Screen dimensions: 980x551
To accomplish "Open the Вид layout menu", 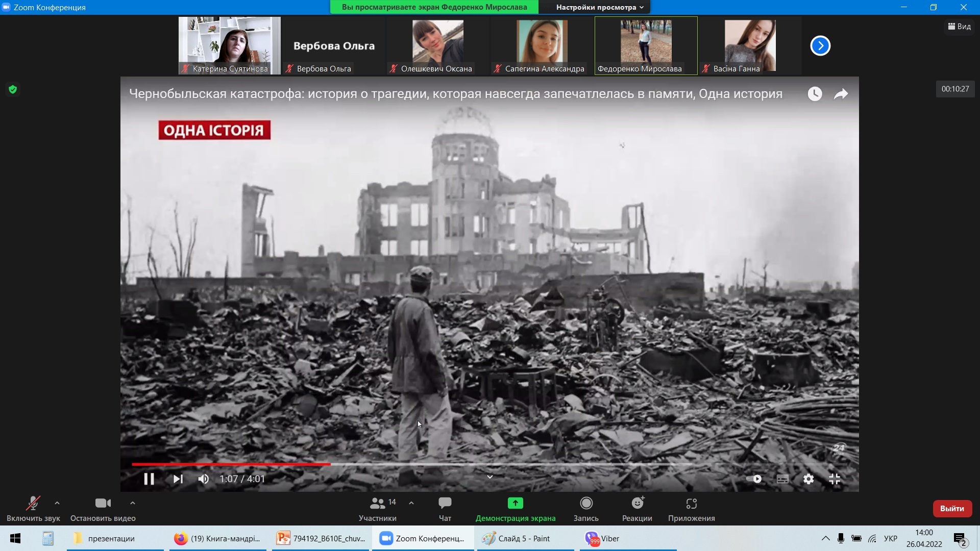I will coord(960,27).
